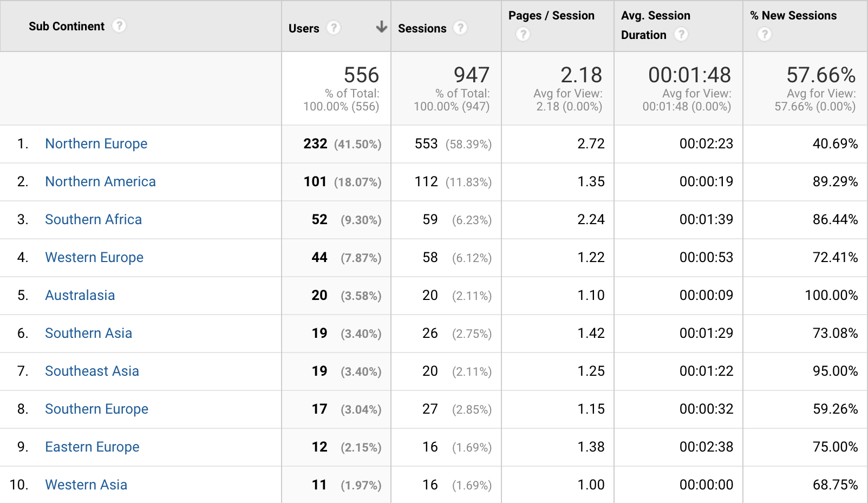Sort table by Sessions column
The height and width of the screenshot is (503, 868).
(422, 28)
